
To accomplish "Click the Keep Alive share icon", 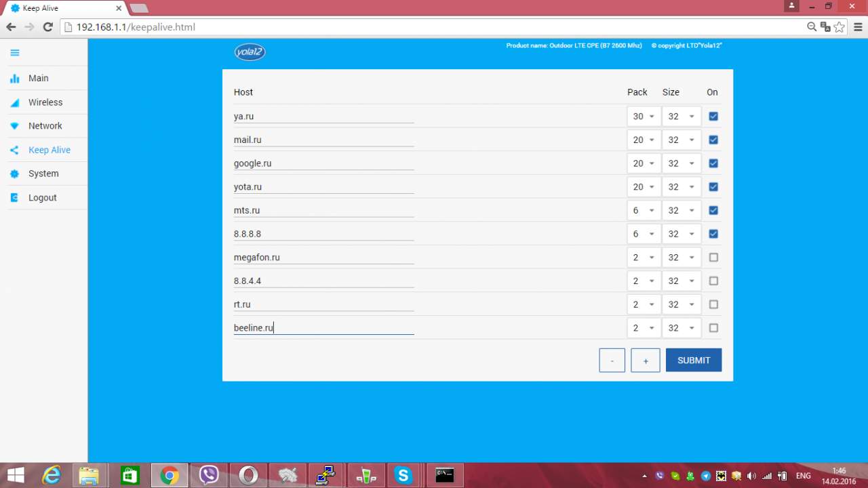I will point(15,150).
